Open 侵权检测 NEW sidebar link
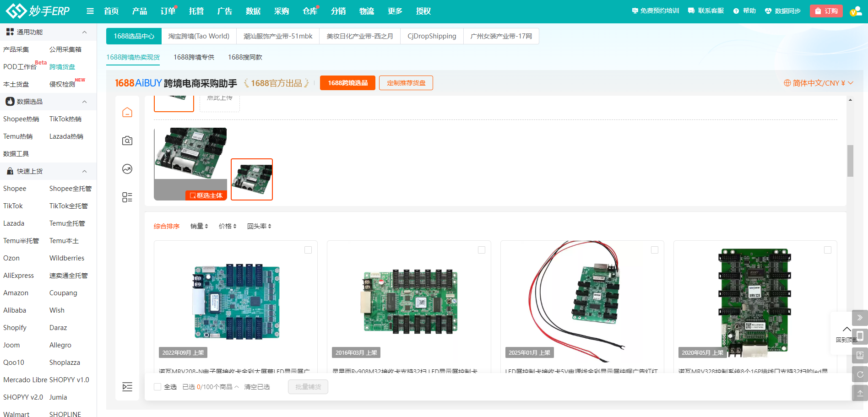 click(62, 84)
